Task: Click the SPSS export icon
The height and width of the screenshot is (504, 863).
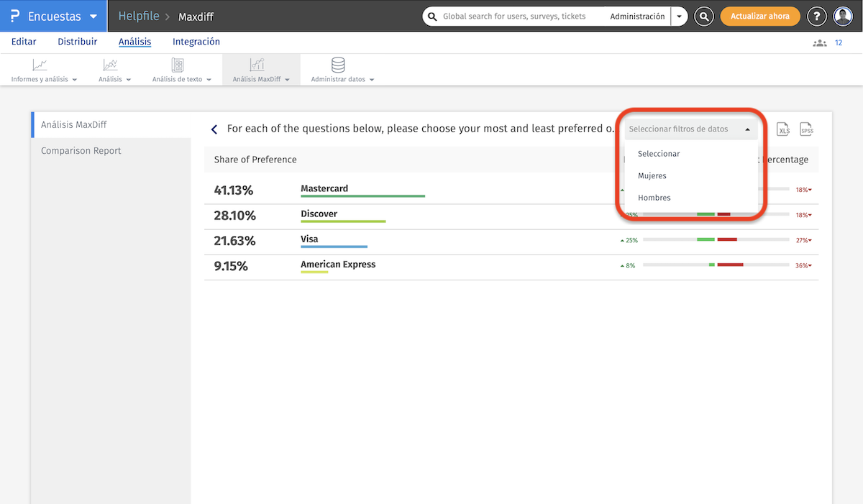Action: click(806, 129)
